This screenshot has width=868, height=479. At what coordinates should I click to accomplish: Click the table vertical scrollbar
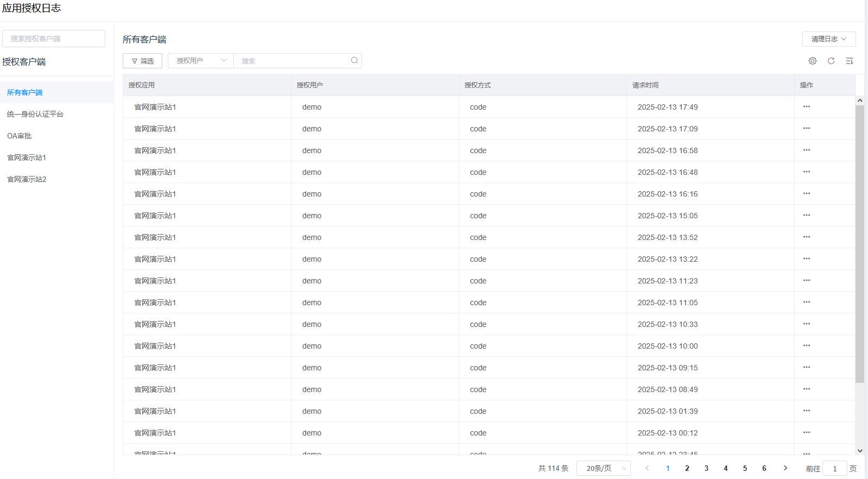click(x=859, y=244)
